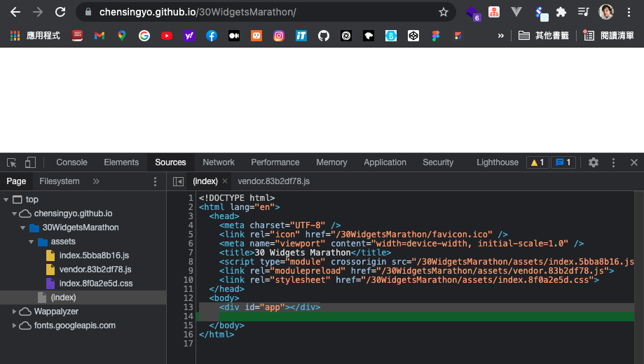The height and width of the screenshot is (364, 644).
Task: Open DevTools settings gear
Action: tap(593, 162)
